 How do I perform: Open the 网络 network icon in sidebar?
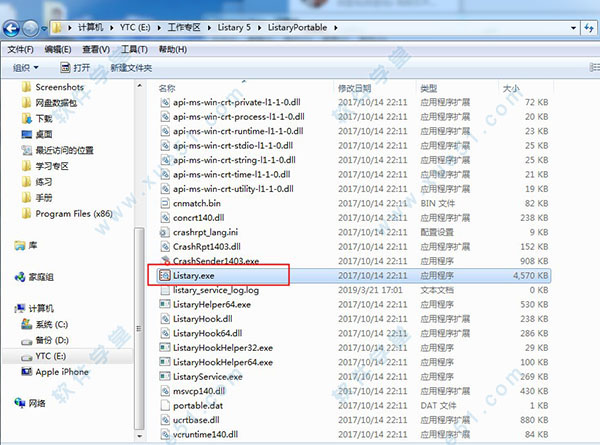point(20,403)
